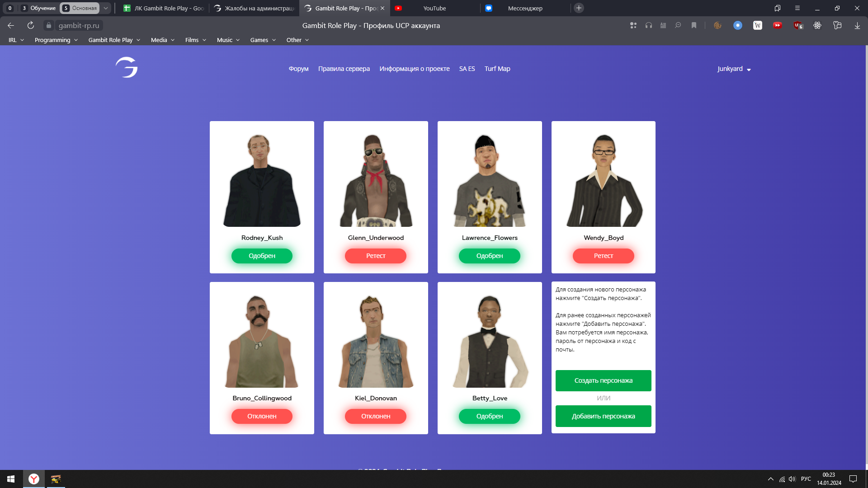
Task: Click the headphones read-aloud icon
Action: [649, 25]
